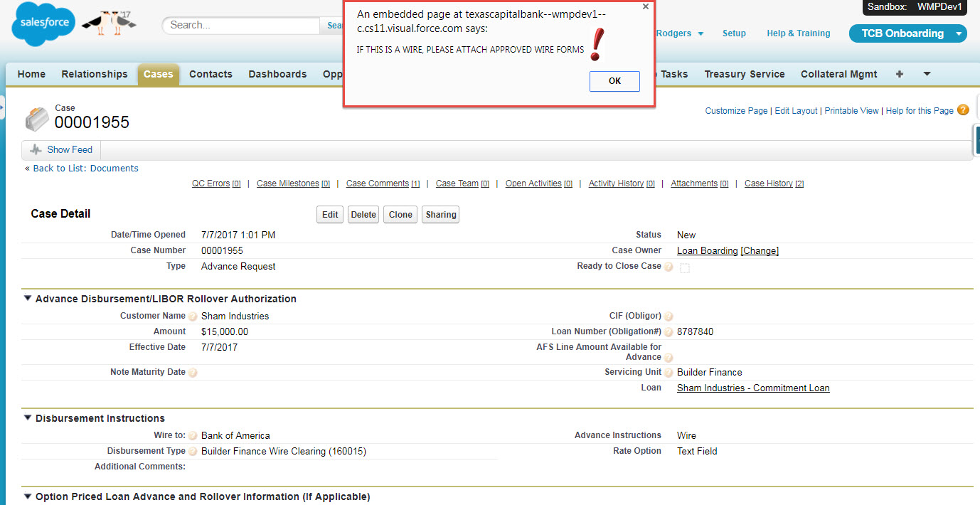Click the Help for this Page link
980x505 pixels.
pos(920,111)
